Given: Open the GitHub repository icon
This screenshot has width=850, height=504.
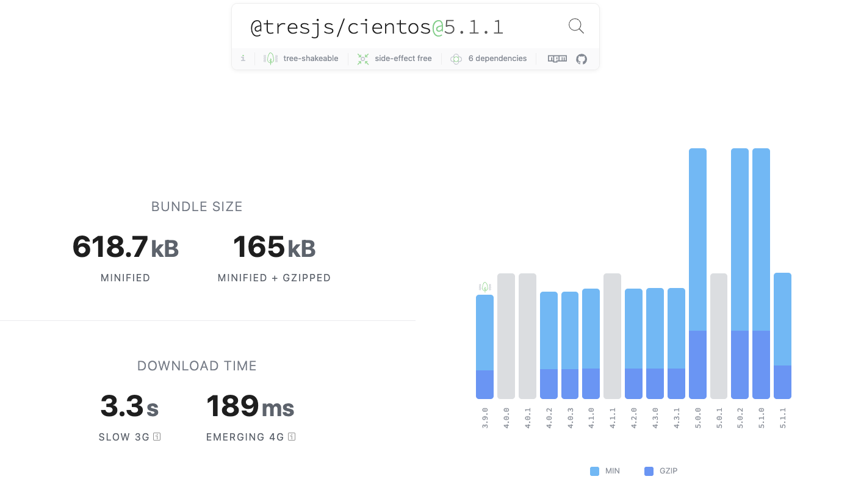Looking at the screenshot, I should (x=581, y=59).
